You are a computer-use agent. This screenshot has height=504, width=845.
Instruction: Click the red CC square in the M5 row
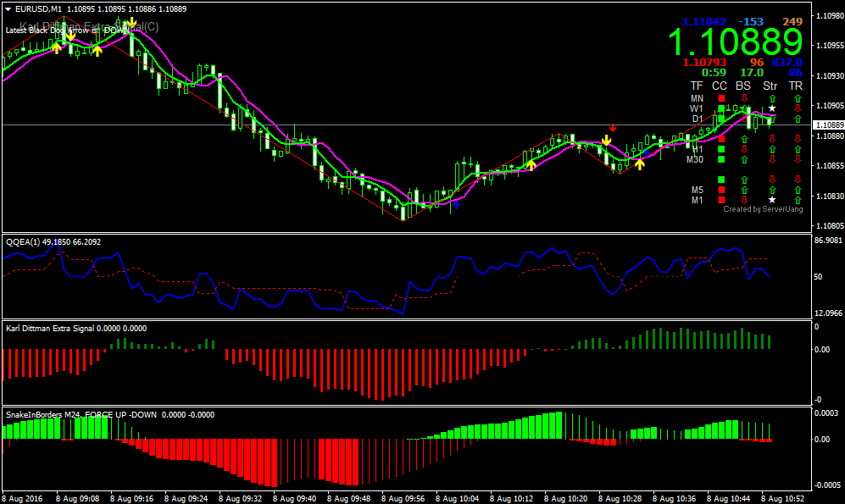point(721,190)
